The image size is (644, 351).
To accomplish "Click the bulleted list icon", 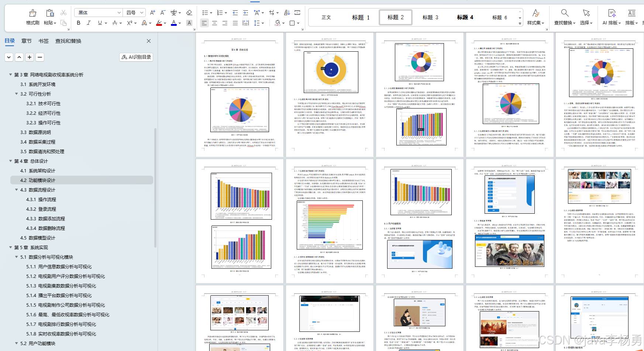I will coord(205,13).
